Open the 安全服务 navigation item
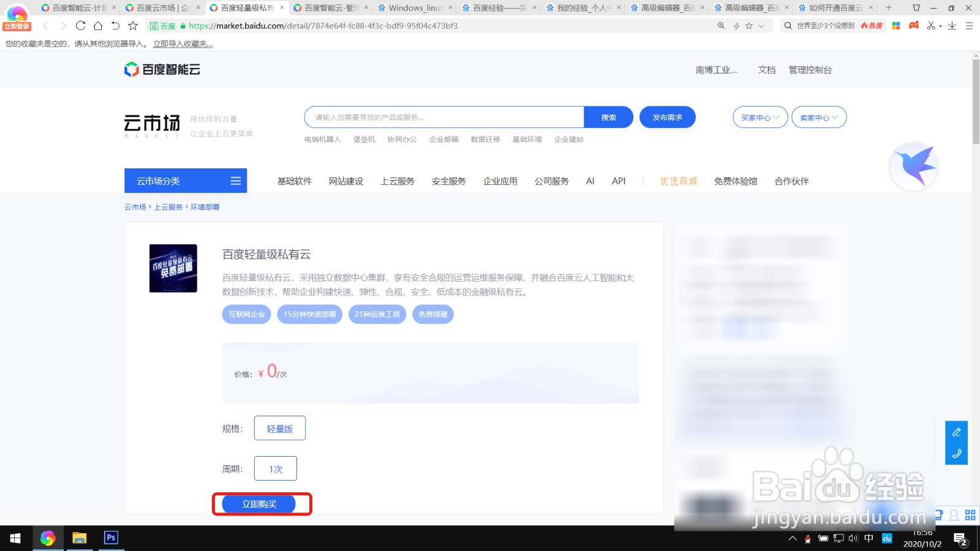980x551 pixels. (449, 181)
